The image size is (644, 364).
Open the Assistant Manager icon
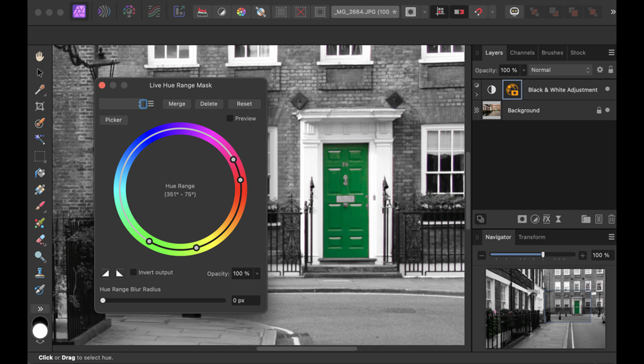514,11
